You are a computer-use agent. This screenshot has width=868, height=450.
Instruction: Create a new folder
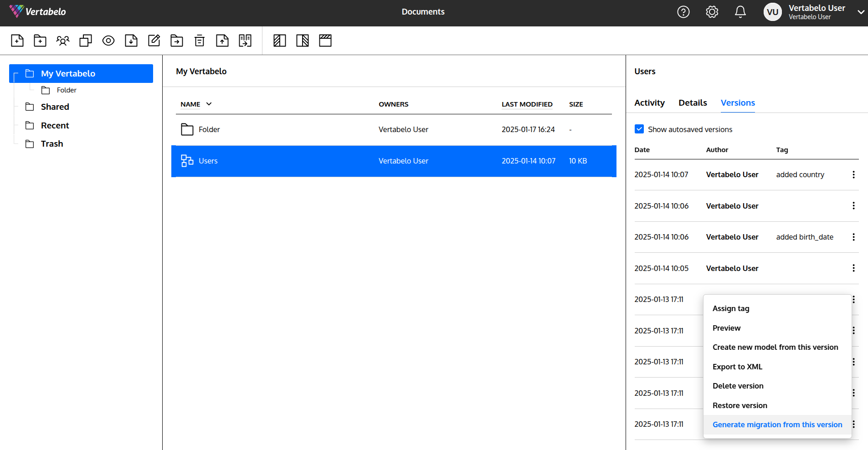pyautogui.click(x=40, y=40)
